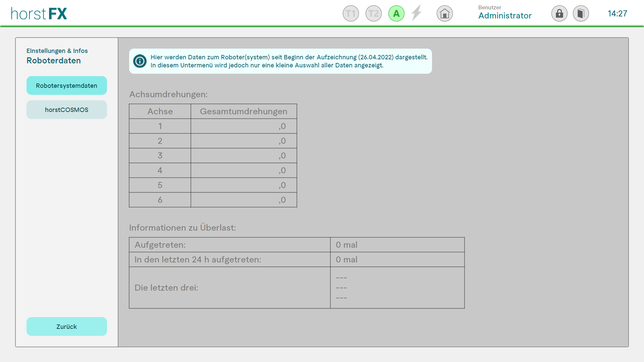Viewport: 644px width, 362px height.
Task: Click the Gesamtumdrehungen column header
Action: pos(244,111)
